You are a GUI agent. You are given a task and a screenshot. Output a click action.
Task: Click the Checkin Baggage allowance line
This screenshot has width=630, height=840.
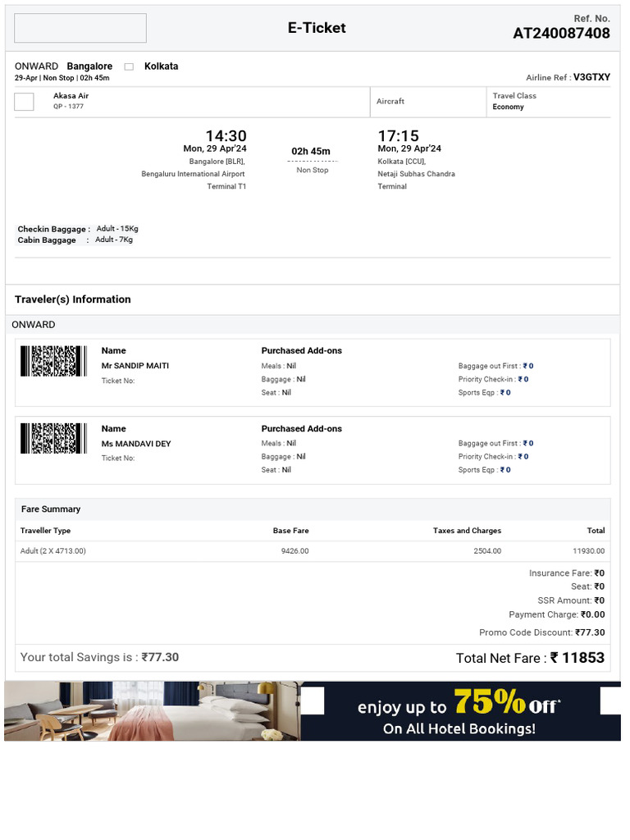78,229
